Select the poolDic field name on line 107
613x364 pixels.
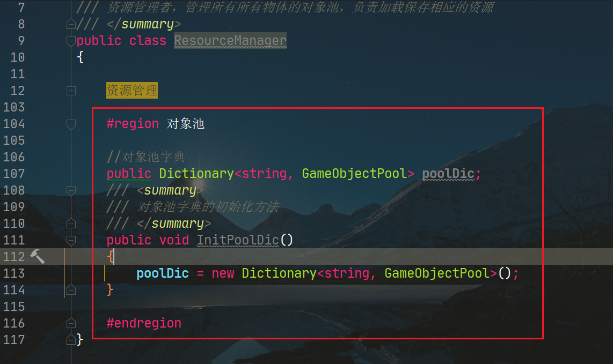click(x=448, y=174)
